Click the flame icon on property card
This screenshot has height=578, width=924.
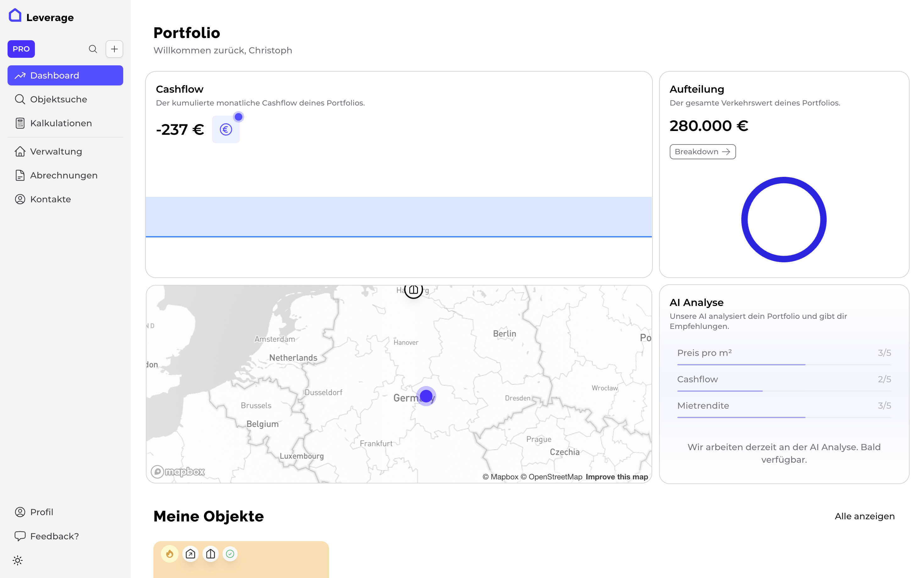pos(170,553)
